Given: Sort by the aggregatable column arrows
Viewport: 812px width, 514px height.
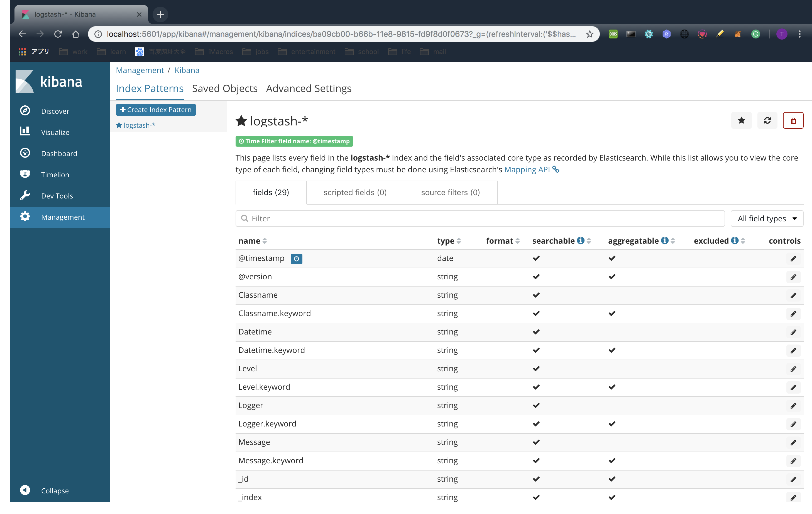Looking at the screenshot, I should (673, 241).
